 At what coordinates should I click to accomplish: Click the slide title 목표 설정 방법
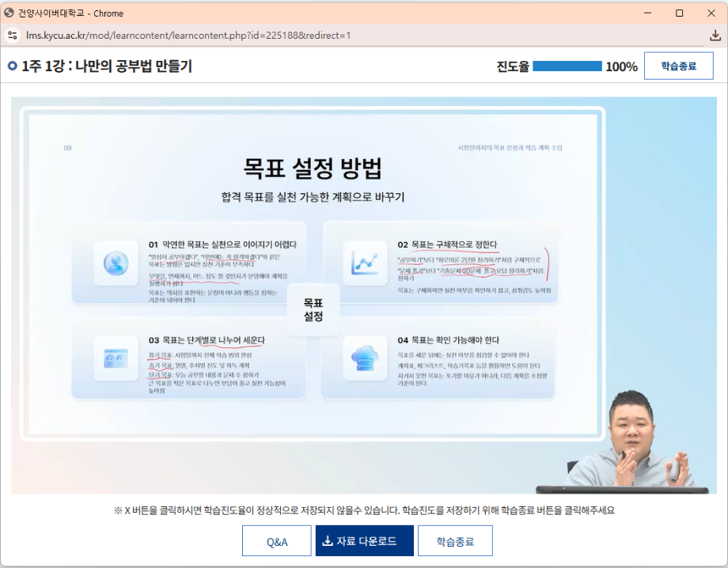(x=313, y=168)
